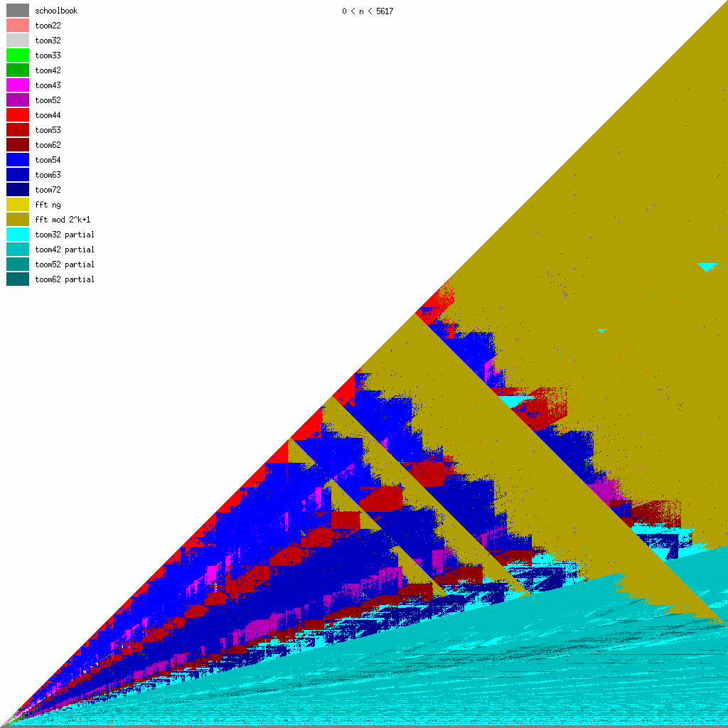Click the 'toom53' legend label
The image size is (728, 728).
[x=48, y=130]
